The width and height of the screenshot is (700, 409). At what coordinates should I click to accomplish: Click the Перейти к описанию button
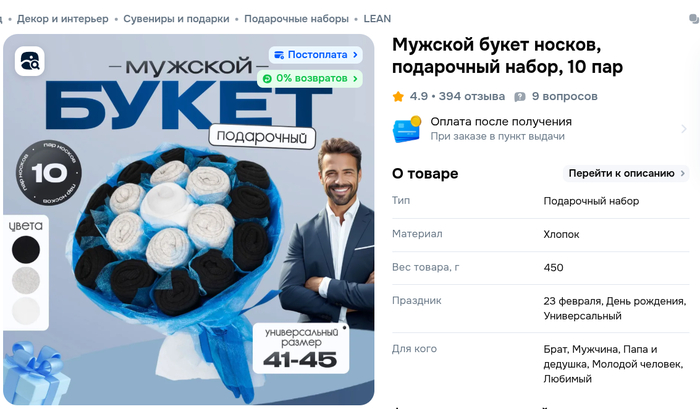626,173
